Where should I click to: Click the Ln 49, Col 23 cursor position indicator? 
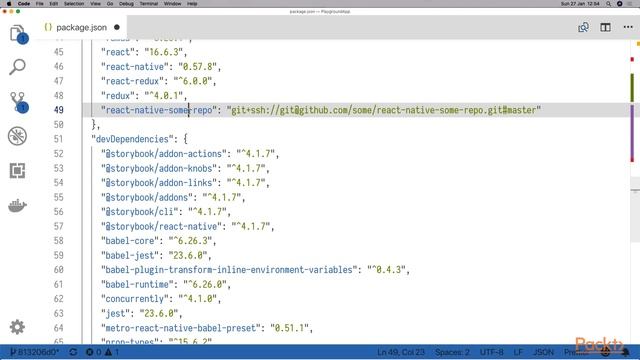pyautogui.click(x=401, y=352)
